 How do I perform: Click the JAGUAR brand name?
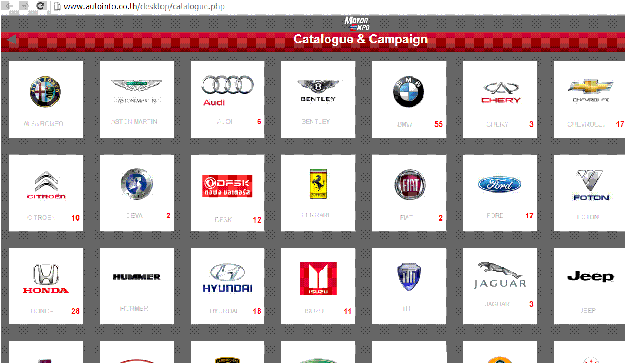pos(497,304)
